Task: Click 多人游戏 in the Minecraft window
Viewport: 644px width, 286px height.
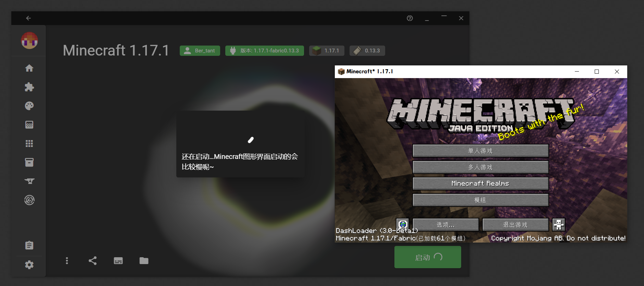Action: (480, 167)
